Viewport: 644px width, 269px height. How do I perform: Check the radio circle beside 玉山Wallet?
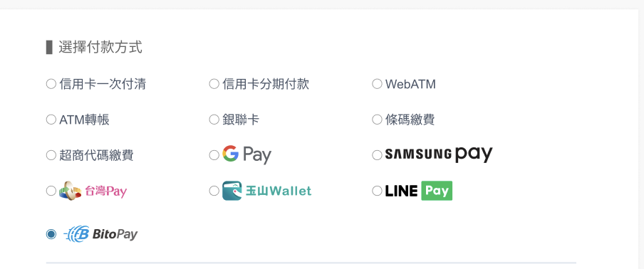tap(214, 191)
